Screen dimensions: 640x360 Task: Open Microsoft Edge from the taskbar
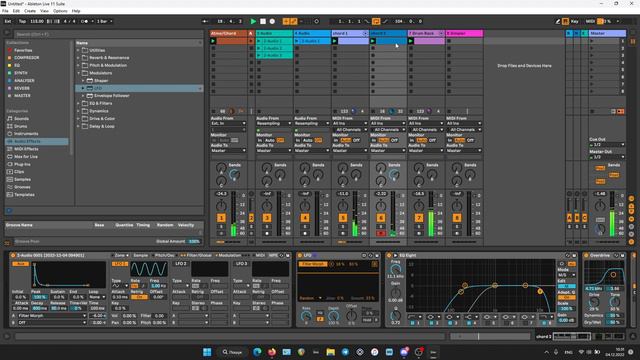point(257,352)
